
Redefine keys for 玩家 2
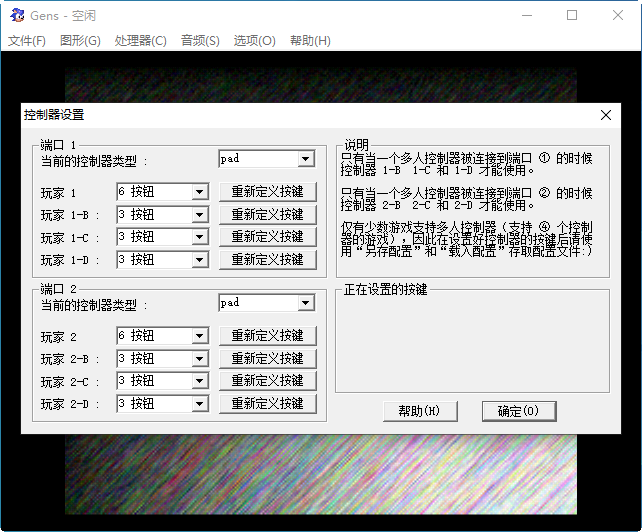tap(267, 336)
